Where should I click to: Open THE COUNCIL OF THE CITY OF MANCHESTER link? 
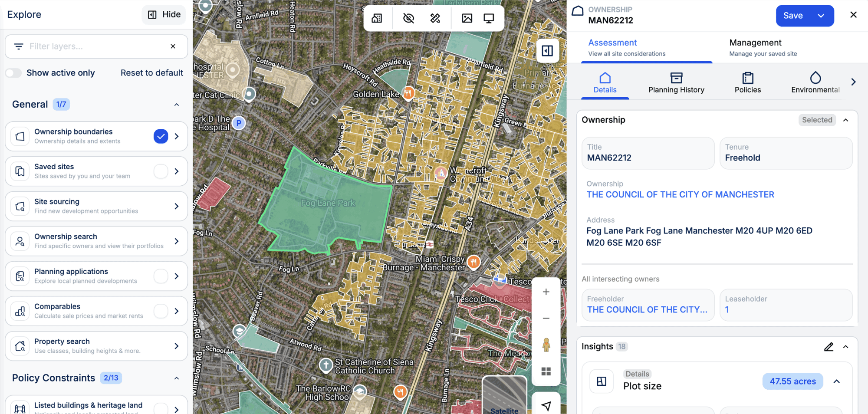(x=680, y=195)
